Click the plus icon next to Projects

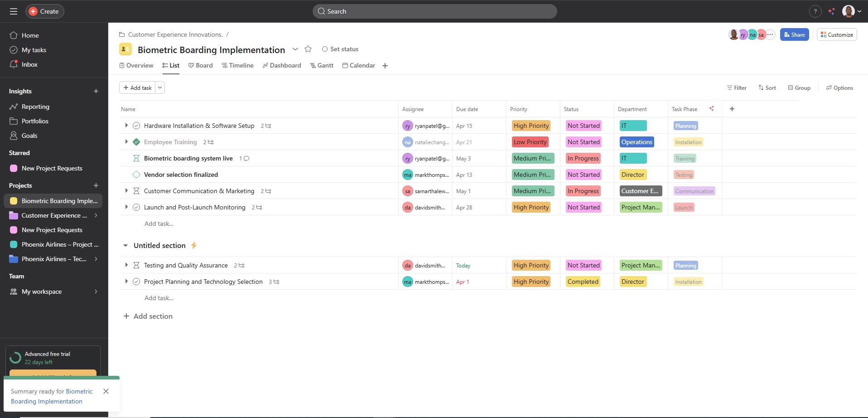click(96, 185)
